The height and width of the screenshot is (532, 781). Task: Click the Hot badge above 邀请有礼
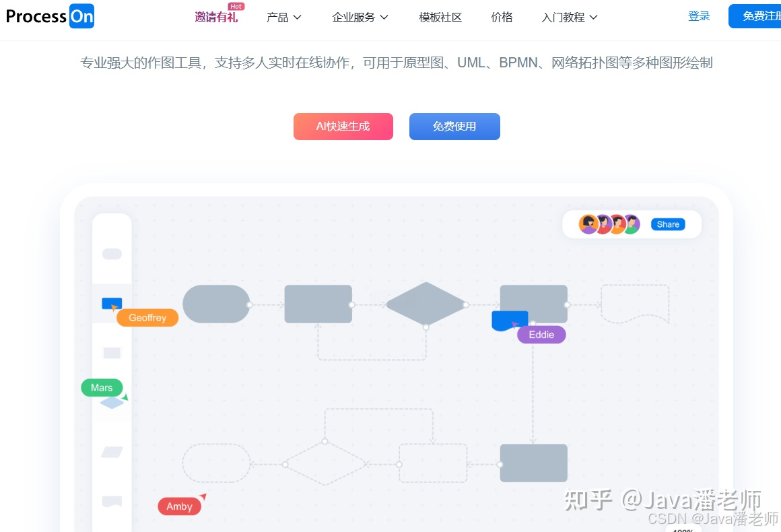click(x=236, y=7)
